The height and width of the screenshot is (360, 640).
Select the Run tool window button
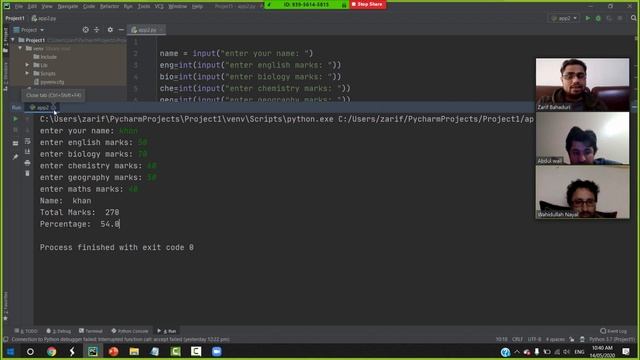coord(167,331)
